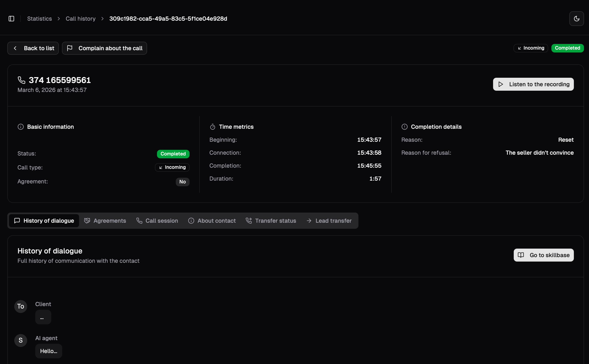This screenshot has height=364, width=589.
Task: Open the Statistics breadcrumb link
Action: pyautogui.click(x=39, y=19)
